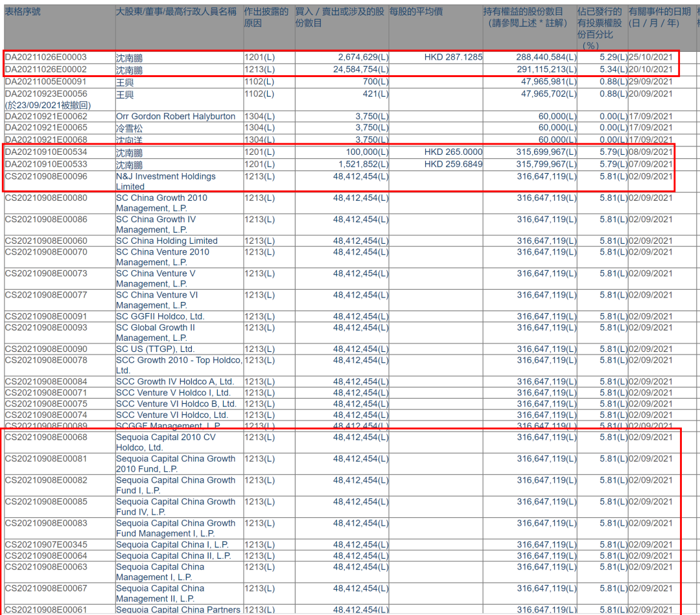Select the Sequoia Capital China II, L.P. link
This screenshot has height=615, width=700.
tap(173, 556)
